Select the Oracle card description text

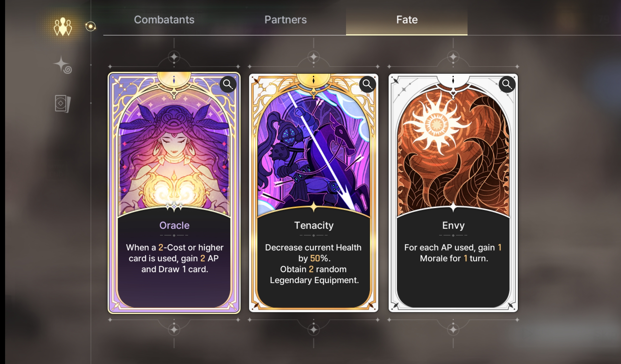click(175, 258)
